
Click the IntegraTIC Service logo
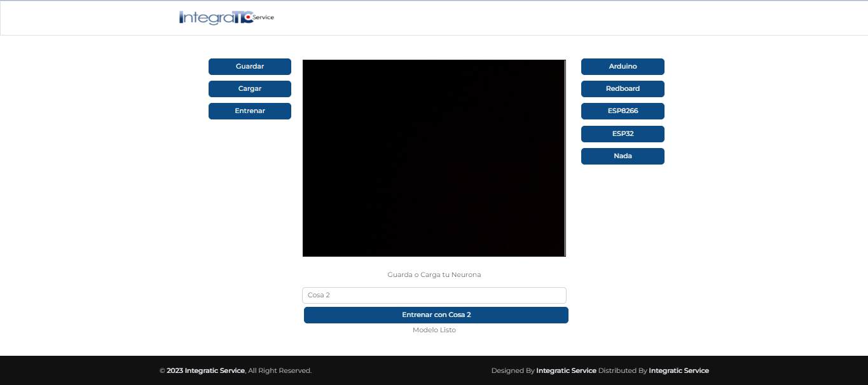(226, 18)
